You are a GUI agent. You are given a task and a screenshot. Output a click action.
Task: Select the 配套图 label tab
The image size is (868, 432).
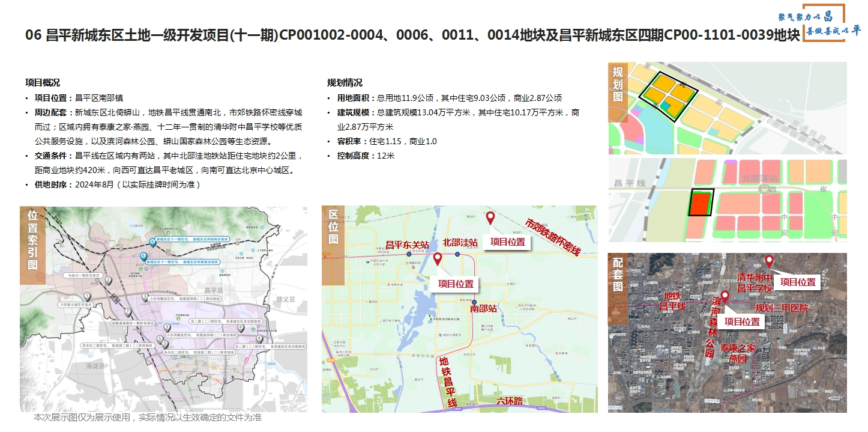(618, 273)
